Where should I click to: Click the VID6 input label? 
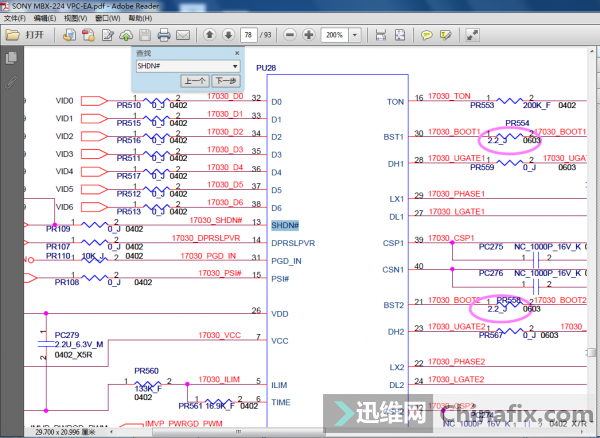[x=64, y=207]
